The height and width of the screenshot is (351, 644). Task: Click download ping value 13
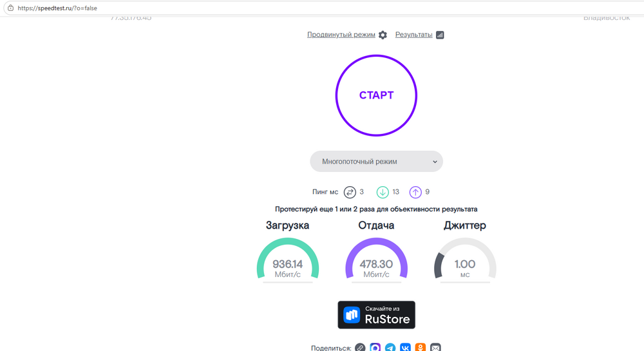tap(395, 192)
